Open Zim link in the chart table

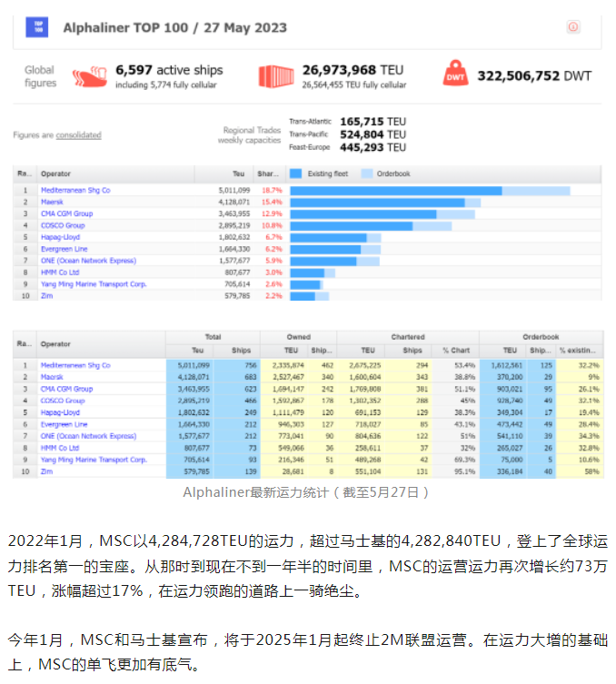point(46,296)
